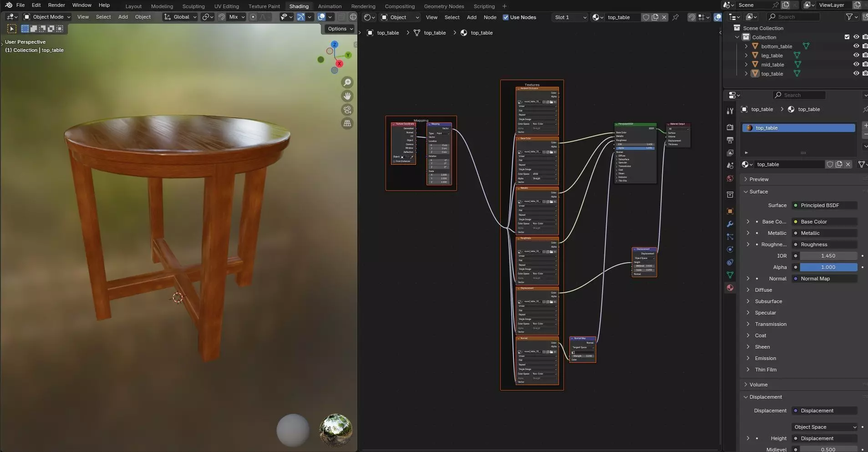Toggle viewport gizmos visibility button
The width and height of the screenshot is (868, 452).
pyautogui.click(x=301, y=17)
